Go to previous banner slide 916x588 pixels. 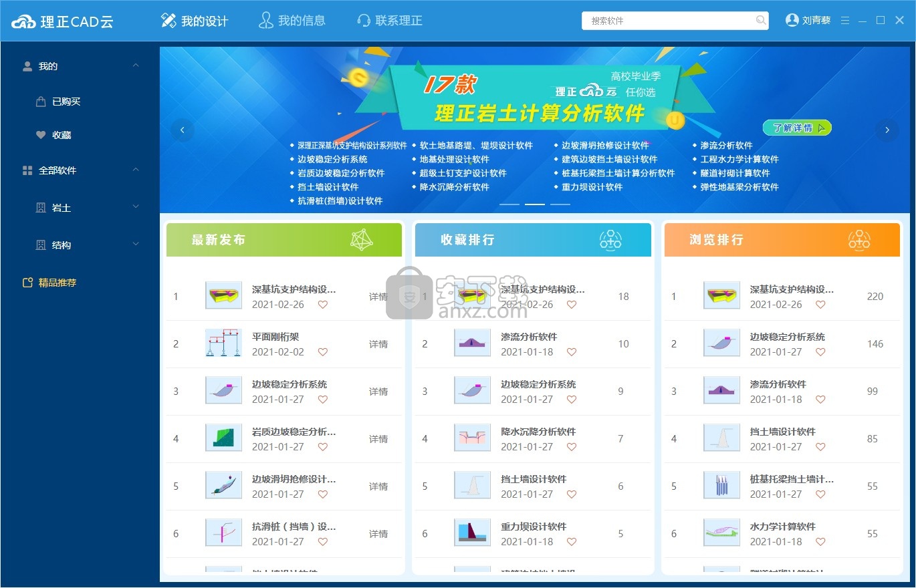point(183,130)
